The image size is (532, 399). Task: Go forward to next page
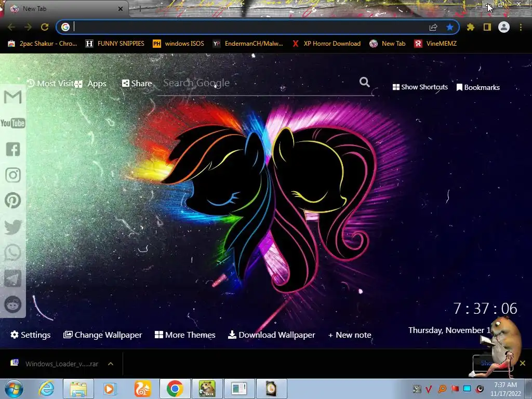coord(28,27)
